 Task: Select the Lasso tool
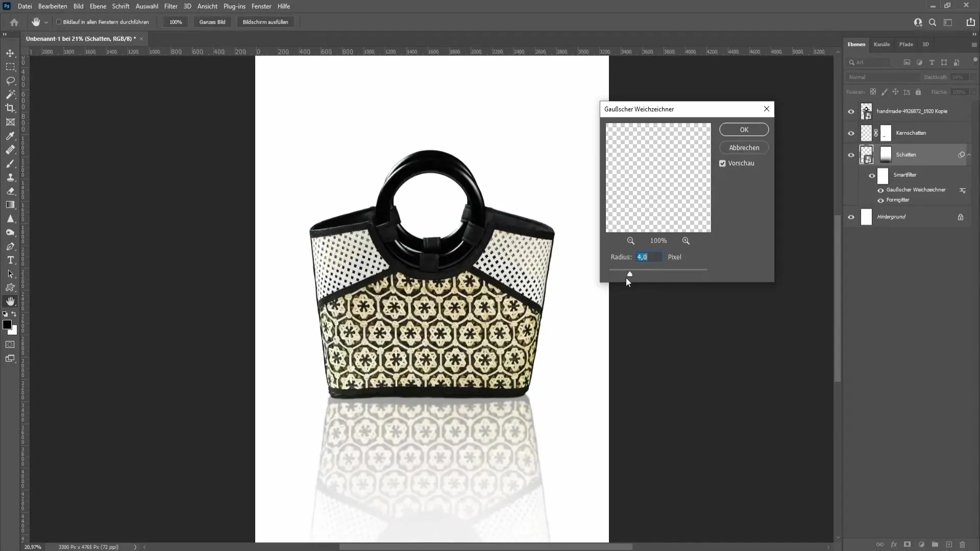pyautogui.click(x=10, y=81)
